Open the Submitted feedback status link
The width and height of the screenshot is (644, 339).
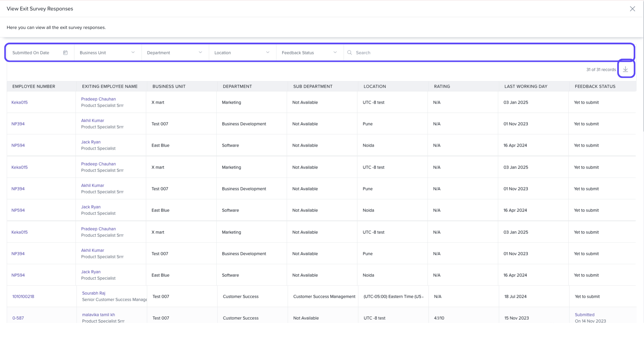[584, 314]
